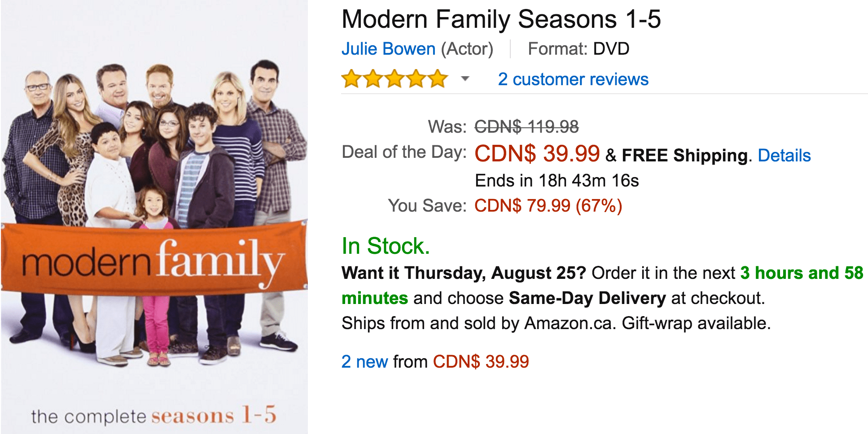Click the CDN$ 79.99 (67%) savings amount

548,206
